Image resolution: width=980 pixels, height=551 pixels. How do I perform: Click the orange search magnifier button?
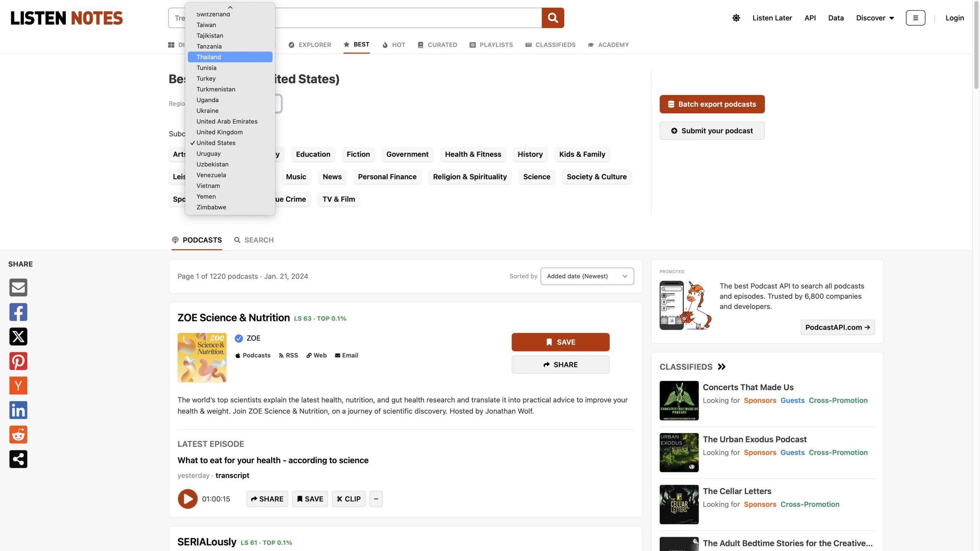[552, 18]
